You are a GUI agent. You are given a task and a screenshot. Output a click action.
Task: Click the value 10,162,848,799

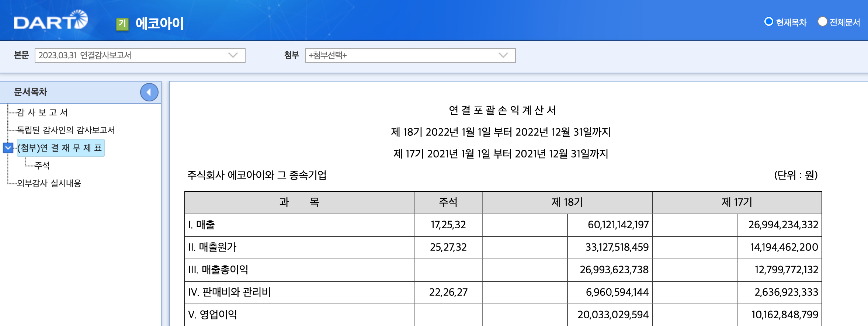point(785,315)
